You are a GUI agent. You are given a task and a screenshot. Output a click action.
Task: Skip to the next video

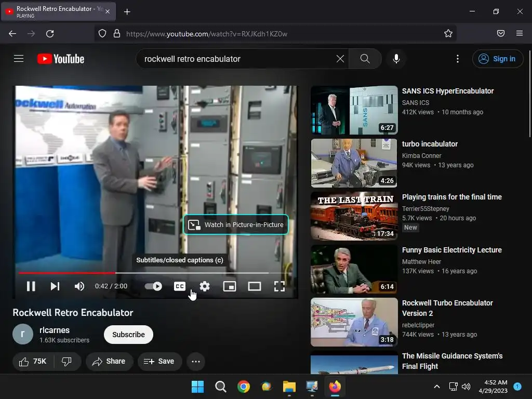click(55, 286)
